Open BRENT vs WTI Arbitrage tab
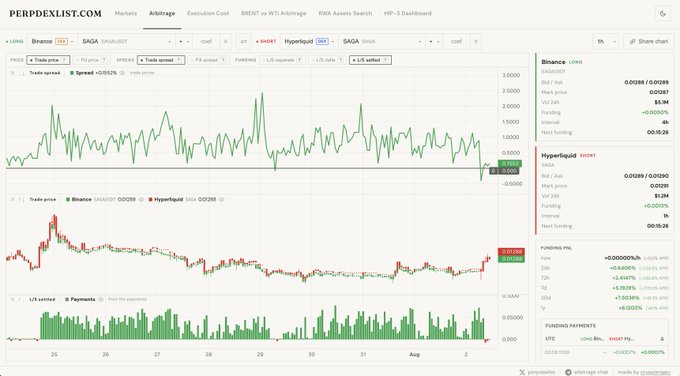 point(274,13)
